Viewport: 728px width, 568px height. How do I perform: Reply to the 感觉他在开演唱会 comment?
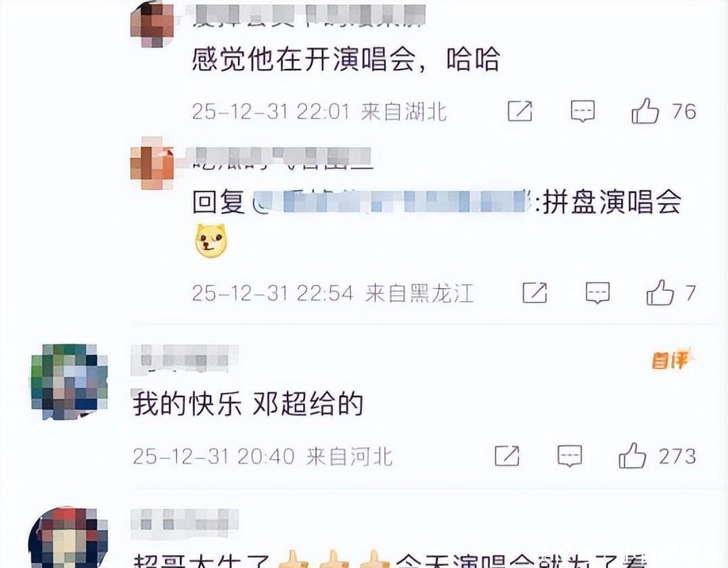point(583,112)
